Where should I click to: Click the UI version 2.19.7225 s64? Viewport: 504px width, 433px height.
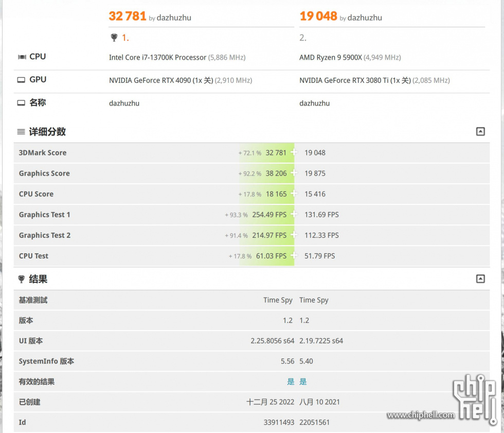(x=321, y=341)
